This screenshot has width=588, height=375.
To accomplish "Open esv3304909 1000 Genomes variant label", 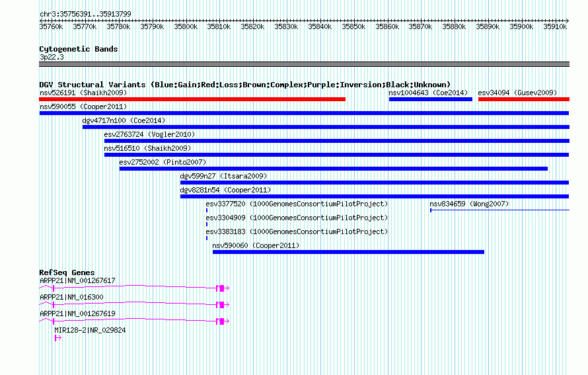I will [x=297, y=218].
